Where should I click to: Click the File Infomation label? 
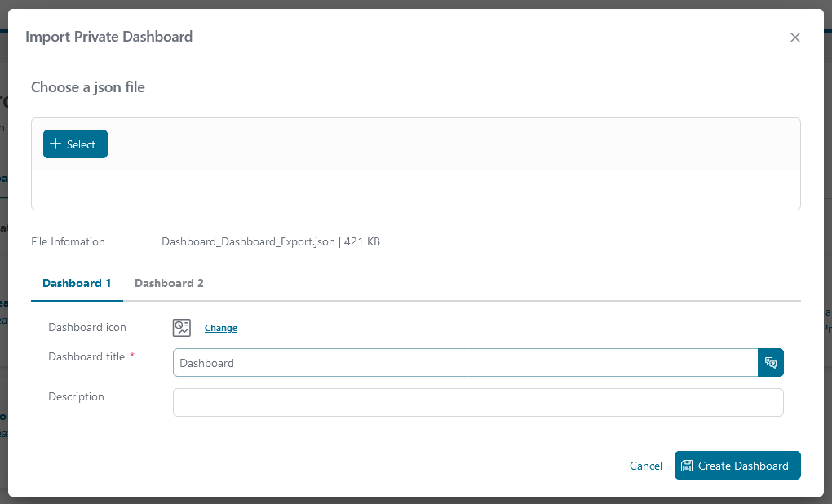pyautogui.click(x=68, y=242)
